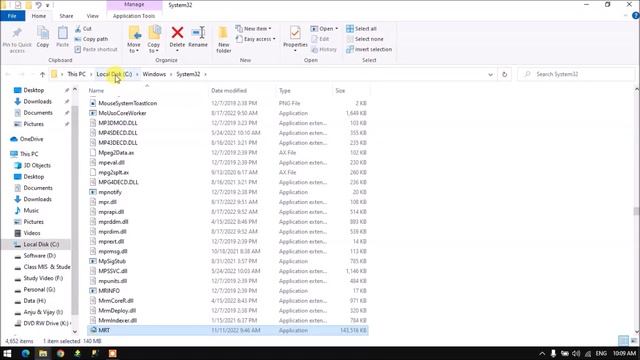Click the Up one level arrow
The width and height of the screenshot is (640, 360).
(42, 74)
